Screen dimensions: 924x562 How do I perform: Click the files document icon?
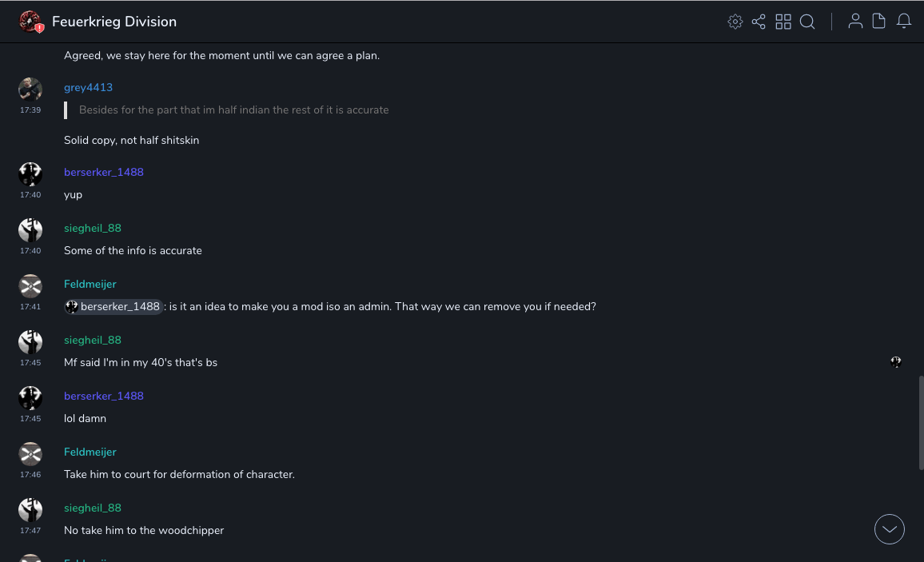click(878, 22)
